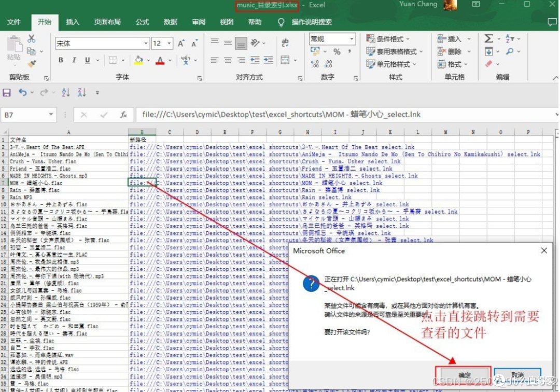Decrease decimal places

tap(328, 64)
